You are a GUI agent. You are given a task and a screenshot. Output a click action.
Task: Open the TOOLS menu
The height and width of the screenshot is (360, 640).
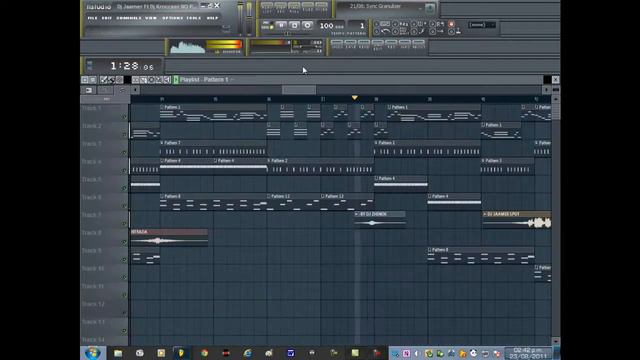(194, 18)
